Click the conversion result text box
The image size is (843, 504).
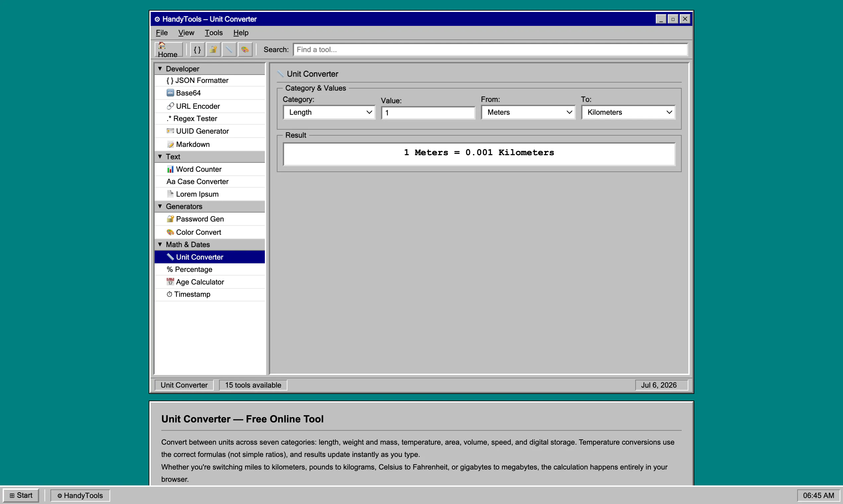click(x=479, y=154)
